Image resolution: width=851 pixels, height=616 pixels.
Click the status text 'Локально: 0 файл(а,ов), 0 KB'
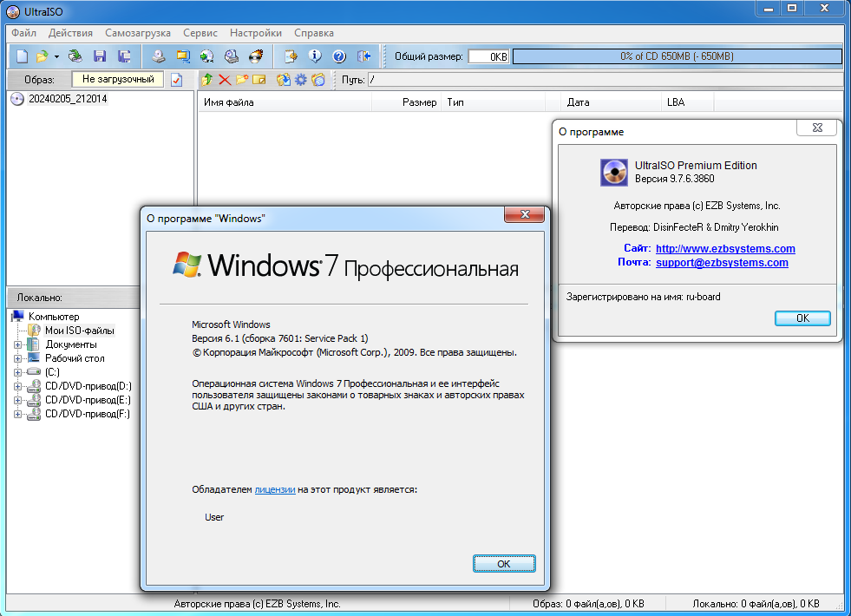(x=756, y=604)
